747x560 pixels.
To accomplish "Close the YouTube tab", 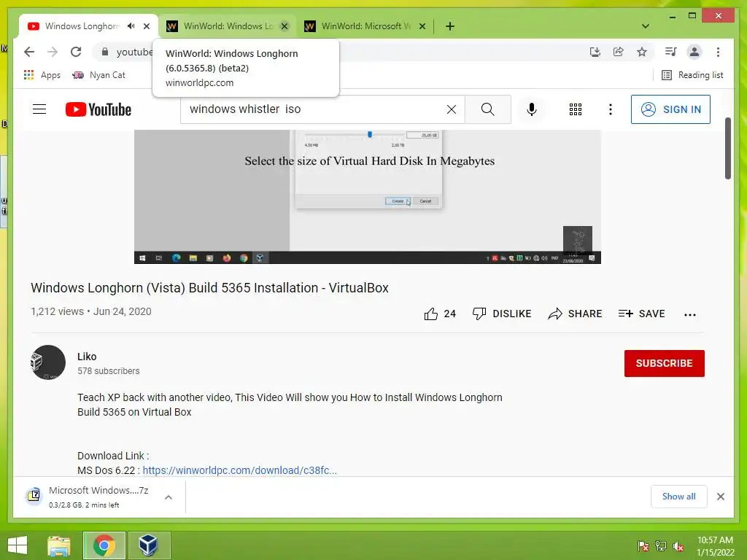I will pyautogui.click(x=147, y=26).
